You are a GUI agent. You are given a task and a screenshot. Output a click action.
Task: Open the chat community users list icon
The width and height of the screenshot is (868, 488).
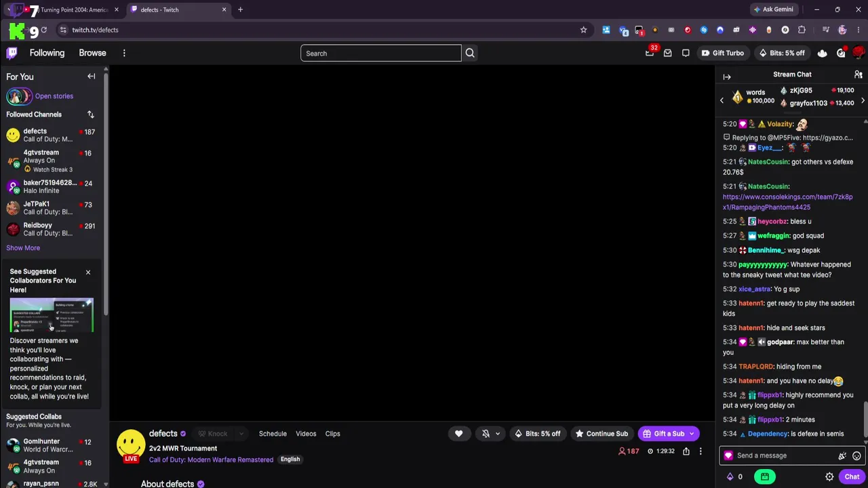click(858, 75)
